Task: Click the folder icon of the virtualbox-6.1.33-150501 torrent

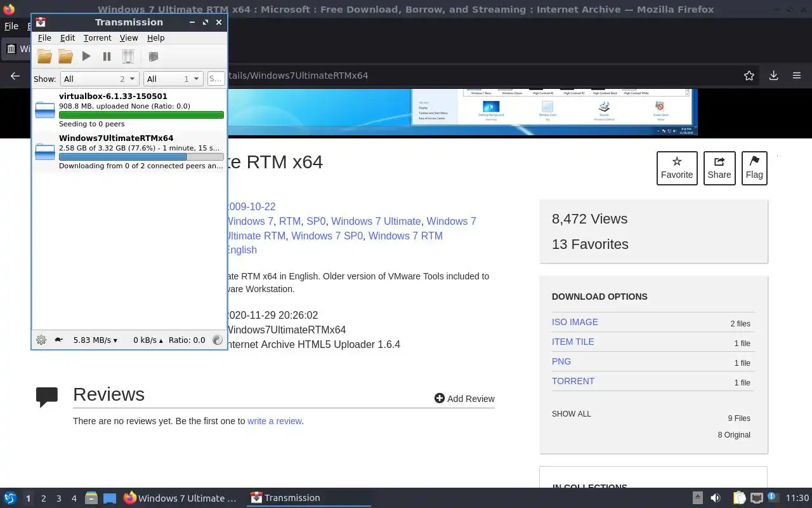Action: (x=44, y=110)
